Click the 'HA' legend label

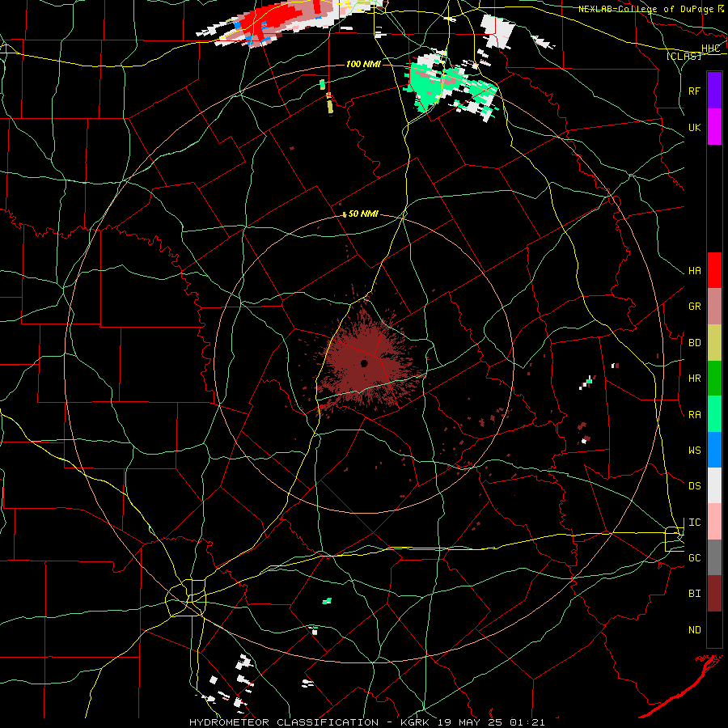click(694, 270)
